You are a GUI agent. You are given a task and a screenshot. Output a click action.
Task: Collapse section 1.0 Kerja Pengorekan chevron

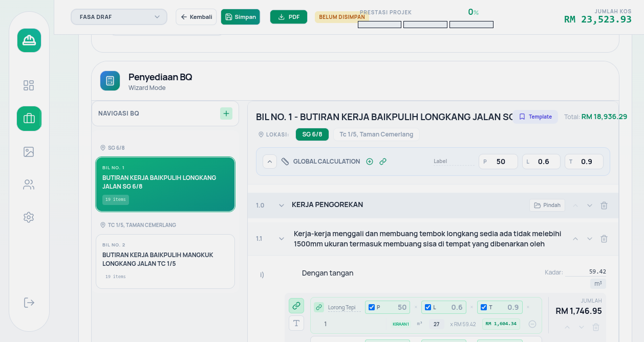click(281, 206)
